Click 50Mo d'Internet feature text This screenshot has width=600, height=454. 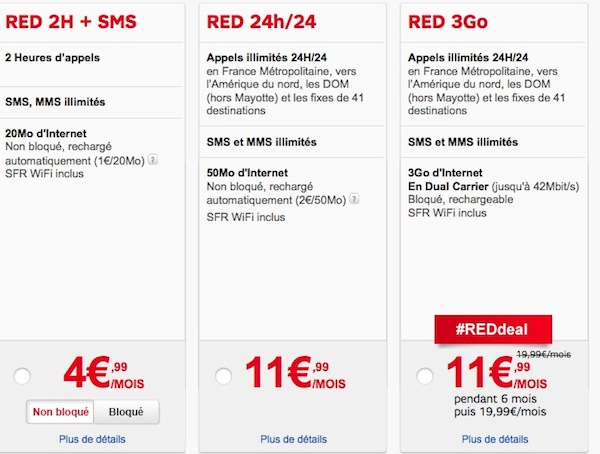tap(247, 173)
